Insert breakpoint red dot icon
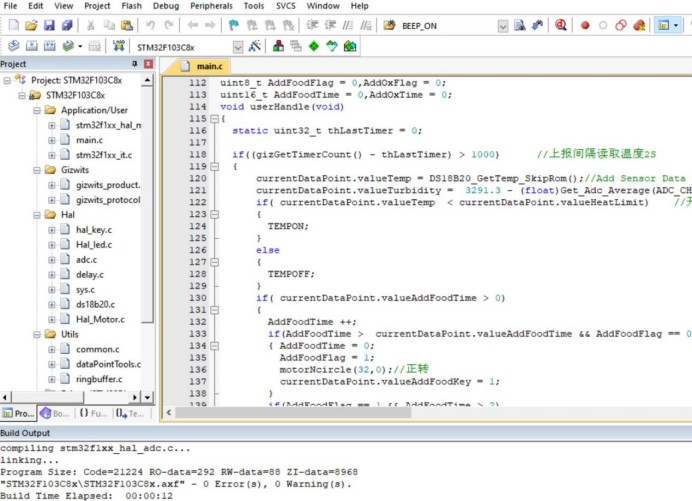 pyautogui.click(x=585, y=25)
